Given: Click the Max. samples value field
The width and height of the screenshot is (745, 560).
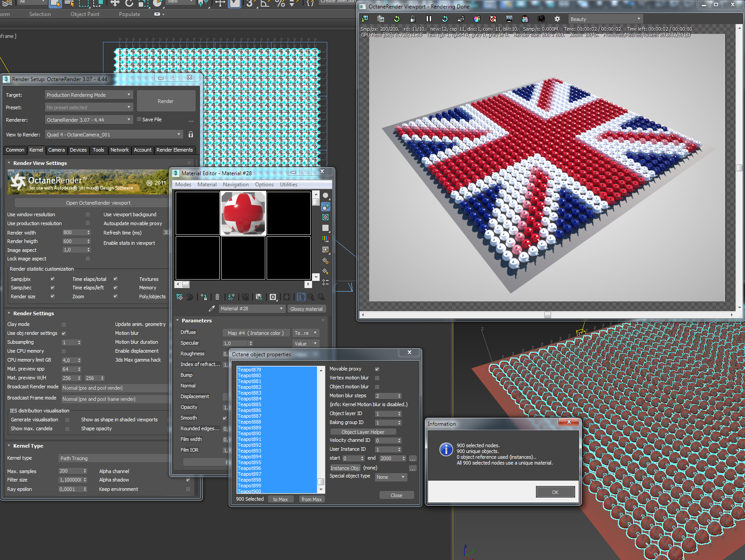Looking at the screenshot, I should click(x=71, y=471).
